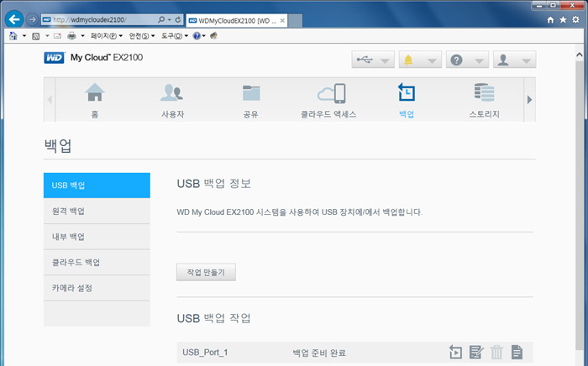Open the user account dropdown
Image resolution: width=588 pixels, height=366 pixels.
tap(515, 60)
